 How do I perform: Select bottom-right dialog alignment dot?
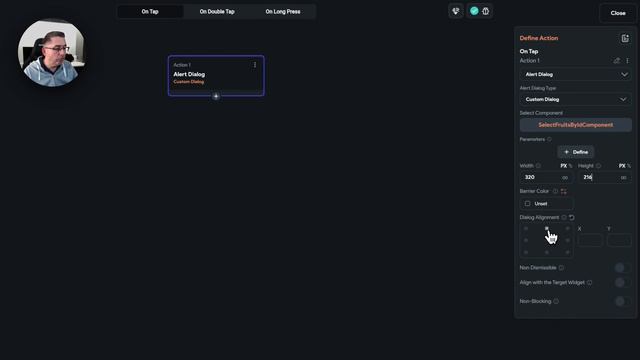pyautogui.click(x=567, y=252)
